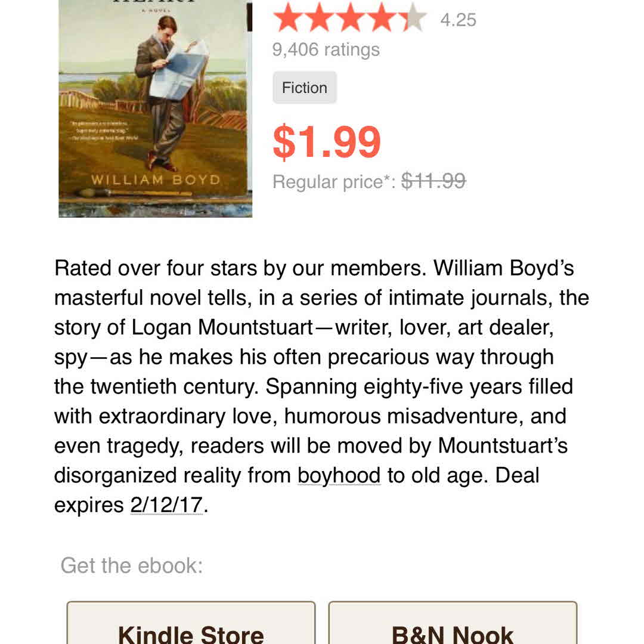Open the 9,406 ratings link
644x644 pixels.
pyautogui.click(x=326, y=49)
